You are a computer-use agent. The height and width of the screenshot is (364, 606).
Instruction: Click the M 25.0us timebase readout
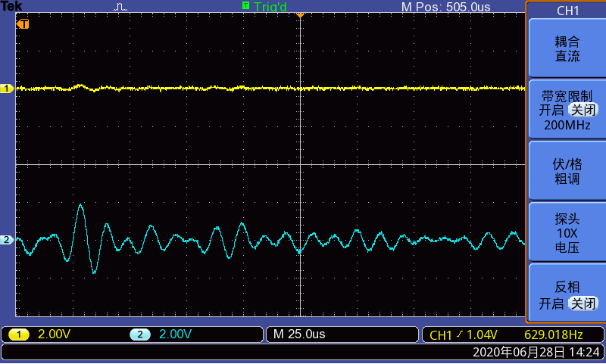coord(299,334)
